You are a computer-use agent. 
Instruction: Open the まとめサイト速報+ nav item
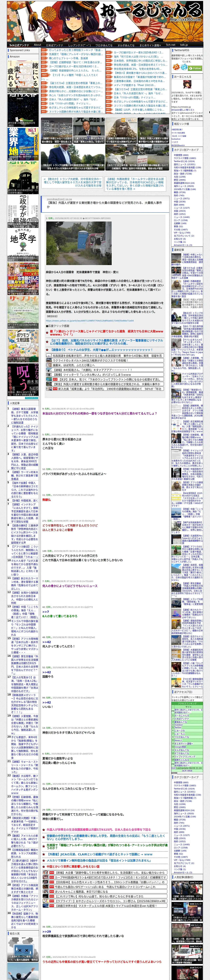pyautogui.click(x=150, y=45)
